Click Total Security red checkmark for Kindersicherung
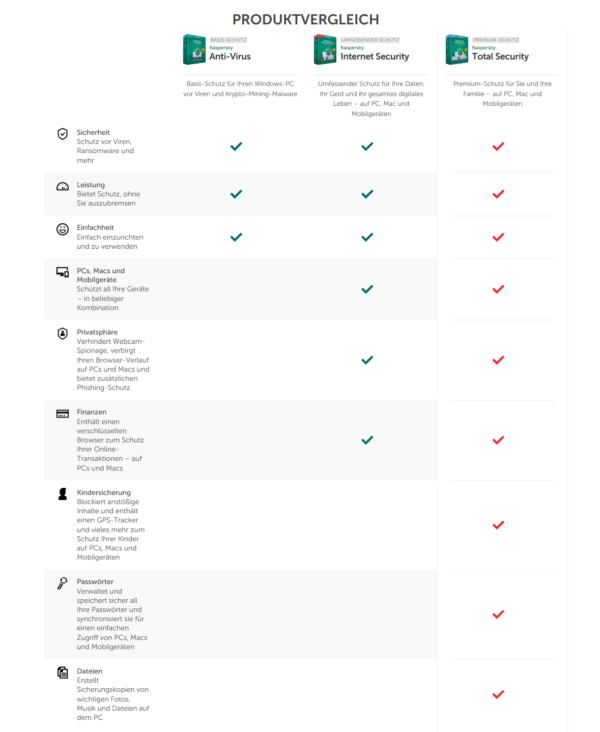The height and width of the screenshot is (732, 600). pyautogui.click(x=498, y=525)
